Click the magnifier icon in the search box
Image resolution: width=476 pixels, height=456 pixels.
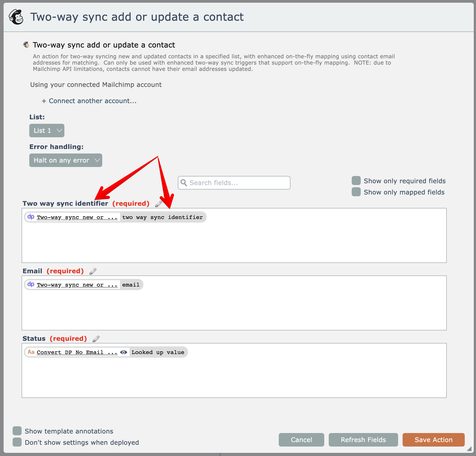click(x=184, y=183)
